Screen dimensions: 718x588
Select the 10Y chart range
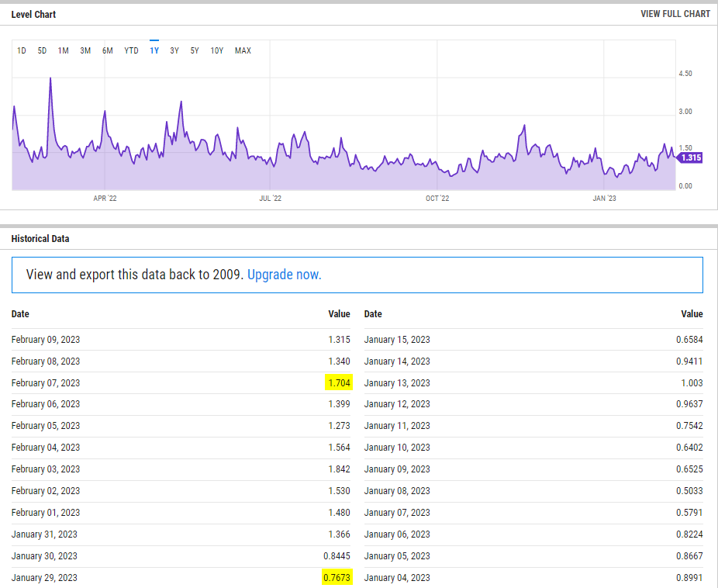pos(217,51)
